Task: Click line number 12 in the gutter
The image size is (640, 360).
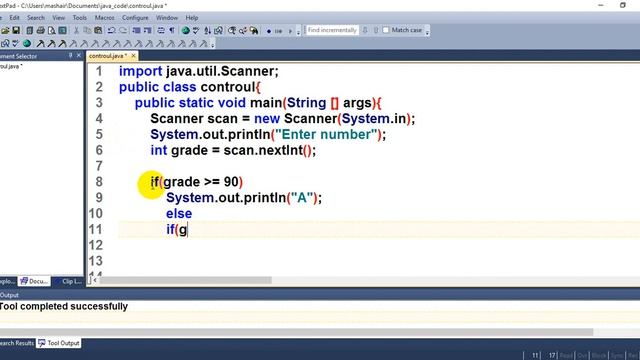Action: tap(96, 245)
